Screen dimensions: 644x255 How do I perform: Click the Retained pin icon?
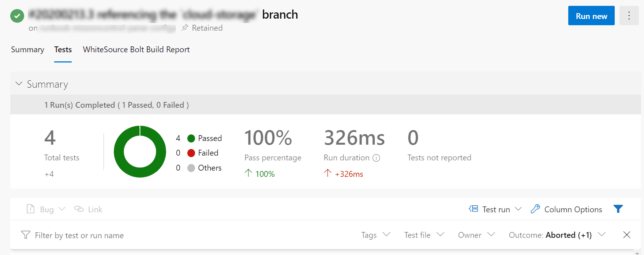point(185,27)
